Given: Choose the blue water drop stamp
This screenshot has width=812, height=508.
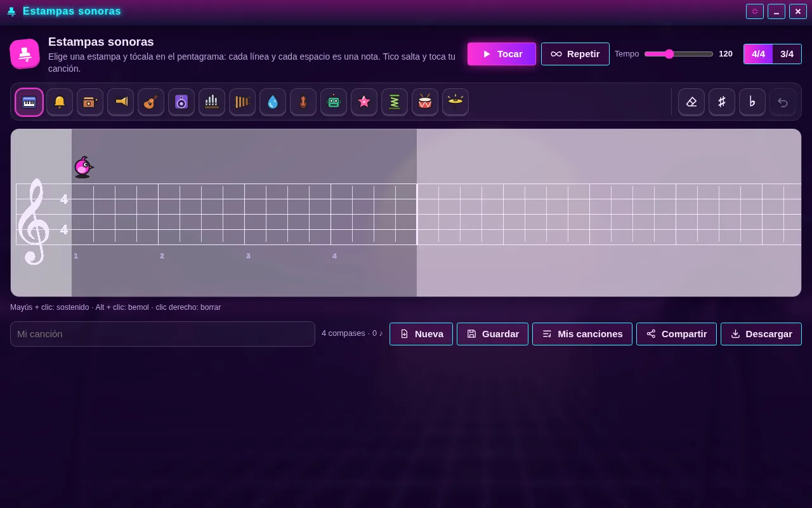Looking at the screenshot, I should tap(273, 102).
